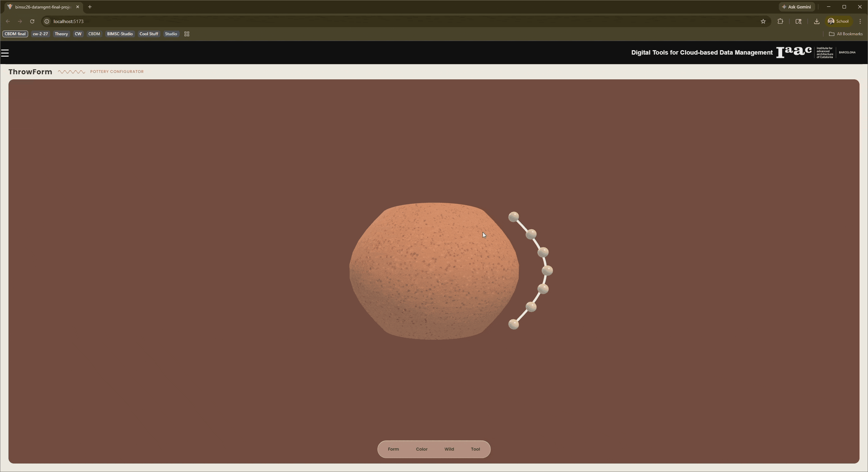Switch to the Color tab
The image size is (868, 472).
421,449
